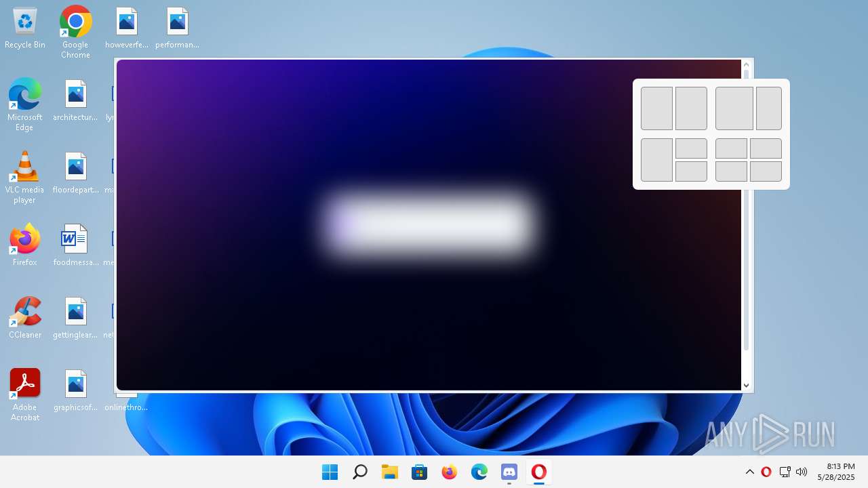Open Microsoft Store from the taskbar
The width and height of the screenshot is (868, 488).
click(x=420, y=472)
